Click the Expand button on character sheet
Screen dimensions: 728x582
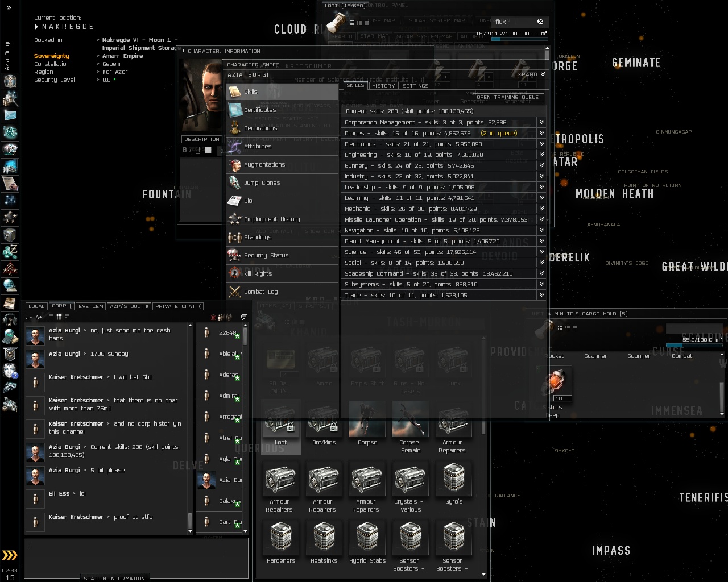point(530,74)
